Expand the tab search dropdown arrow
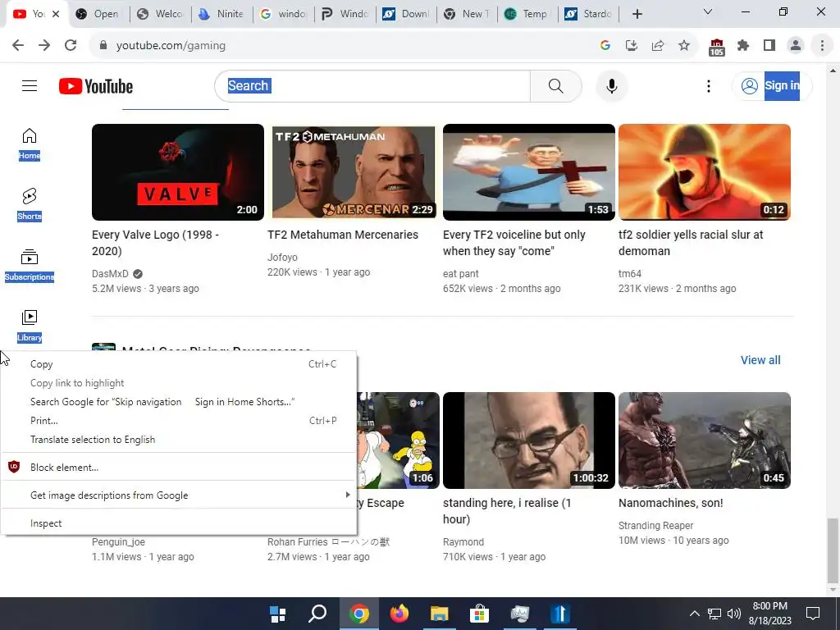The width and height of the screenshot is (840, 630). [708, 11]
